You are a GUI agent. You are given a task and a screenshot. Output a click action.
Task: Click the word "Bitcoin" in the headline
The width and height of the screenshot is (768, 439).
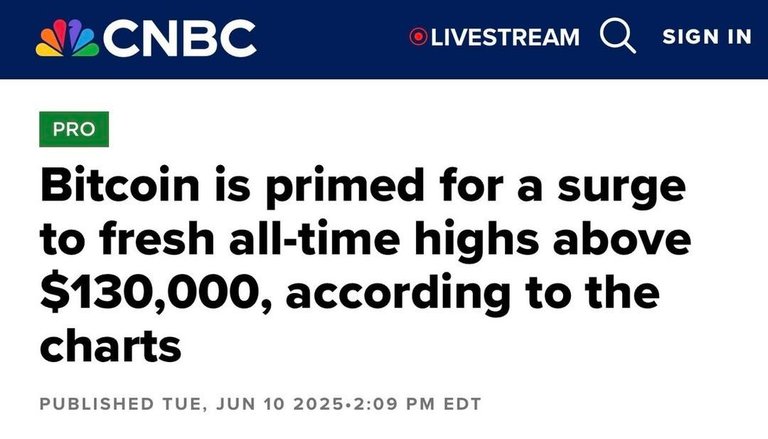120,185
